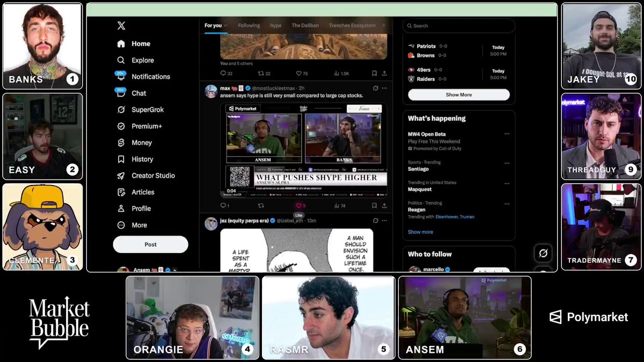Open max's profile avatar

tap(211, 91)
